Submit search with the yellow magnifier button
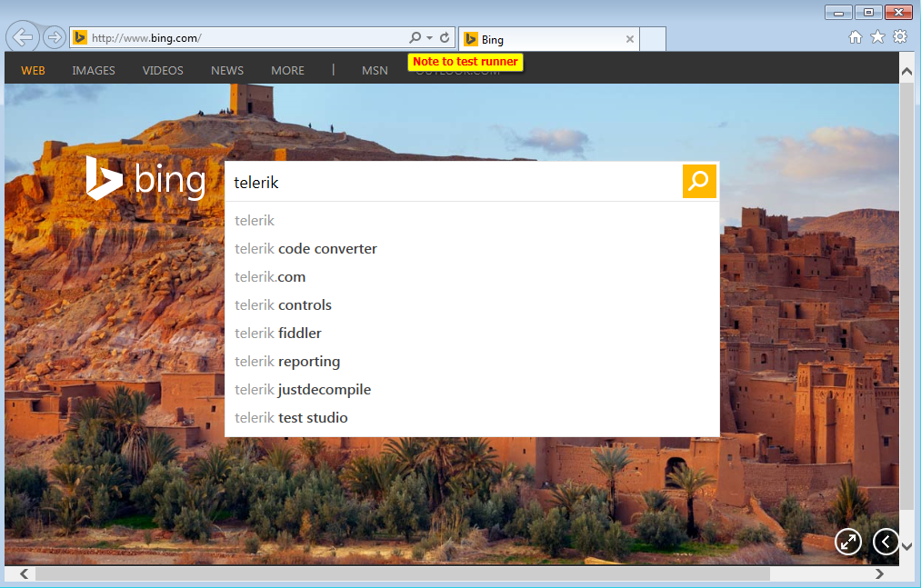 point(699,181)
